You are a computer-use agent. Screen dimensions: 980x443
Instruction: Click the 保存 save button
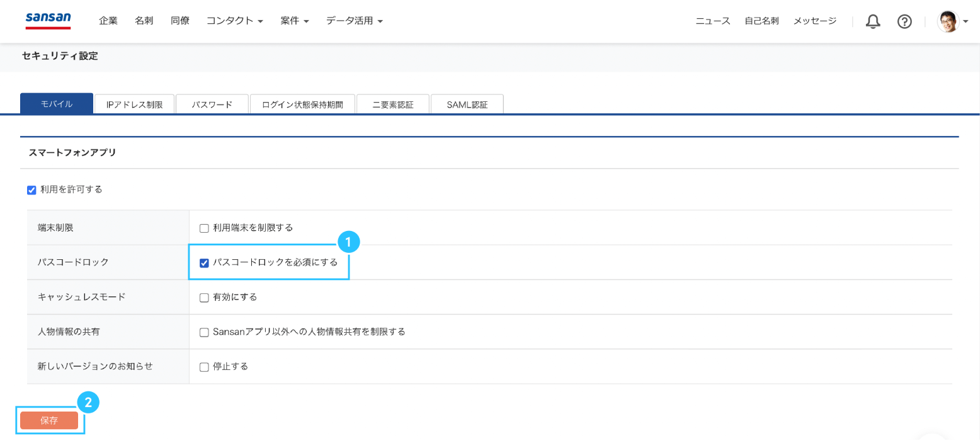[x=49, y=420]
